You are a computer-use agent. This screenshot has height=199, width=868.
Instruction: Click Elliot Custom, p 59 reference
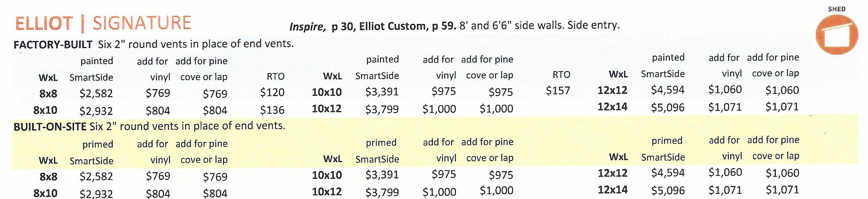tap(408, 26)
